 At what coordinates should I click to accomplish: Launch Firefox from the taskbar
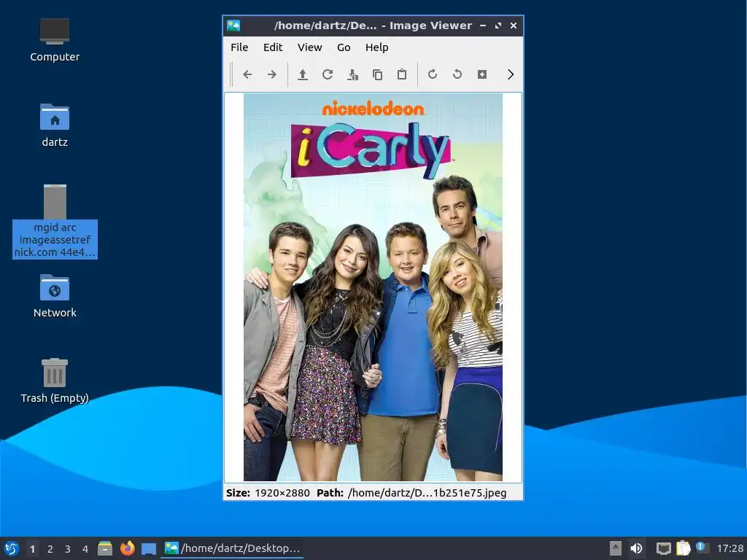[x=127, y=548]
